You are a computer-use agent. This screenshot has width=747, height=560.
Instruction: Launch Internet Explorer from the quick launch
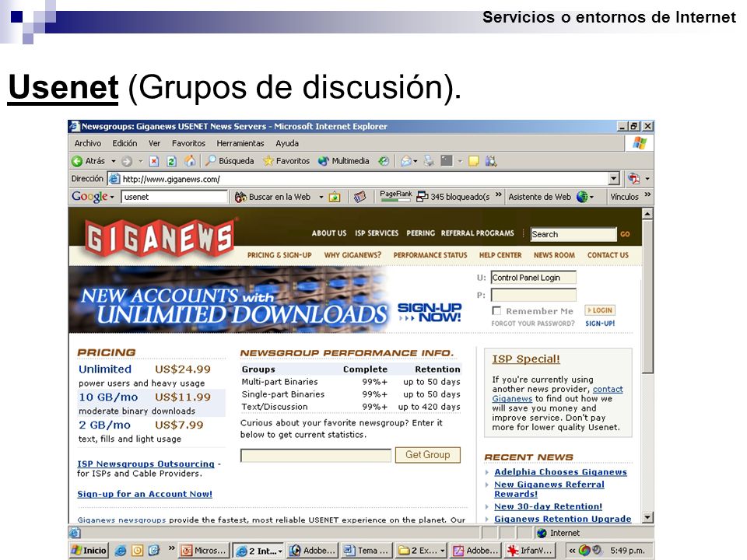(121, 551)
